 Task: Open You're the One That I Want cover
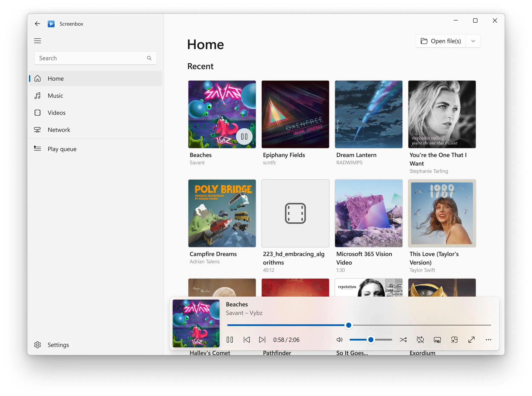[442, 114]
